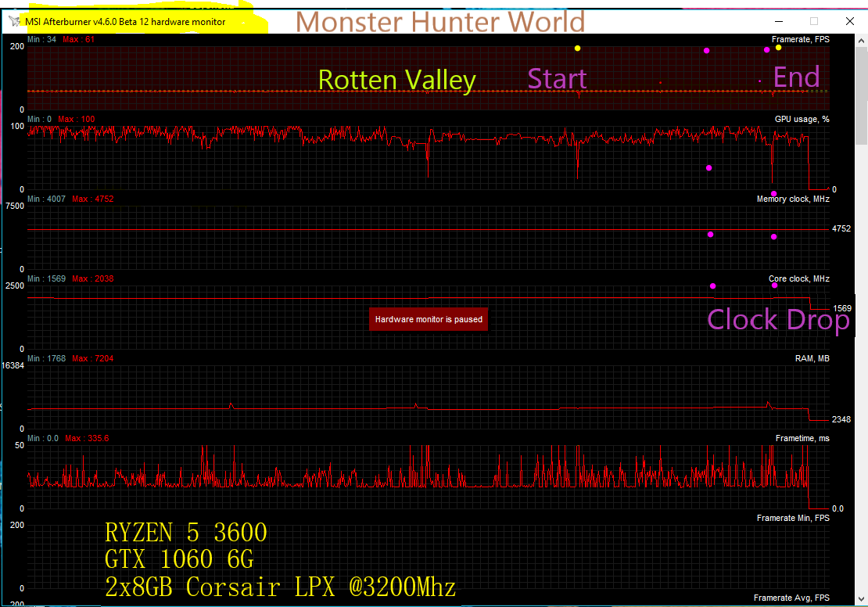Click the 'Min : 0.0' frametime value
Image resolution: width=868 pixels, height=607 pixels.
(x=43, y=438)
